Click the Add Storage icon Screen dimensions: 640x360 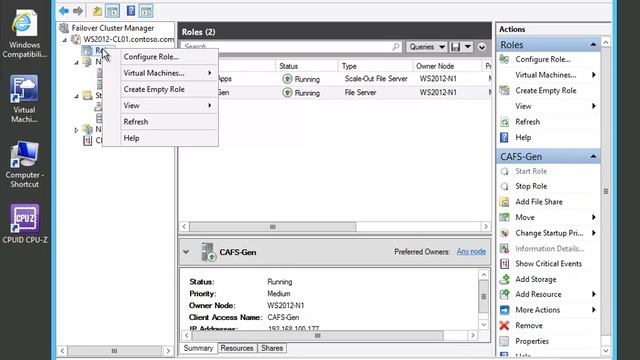tap(504, 279)
